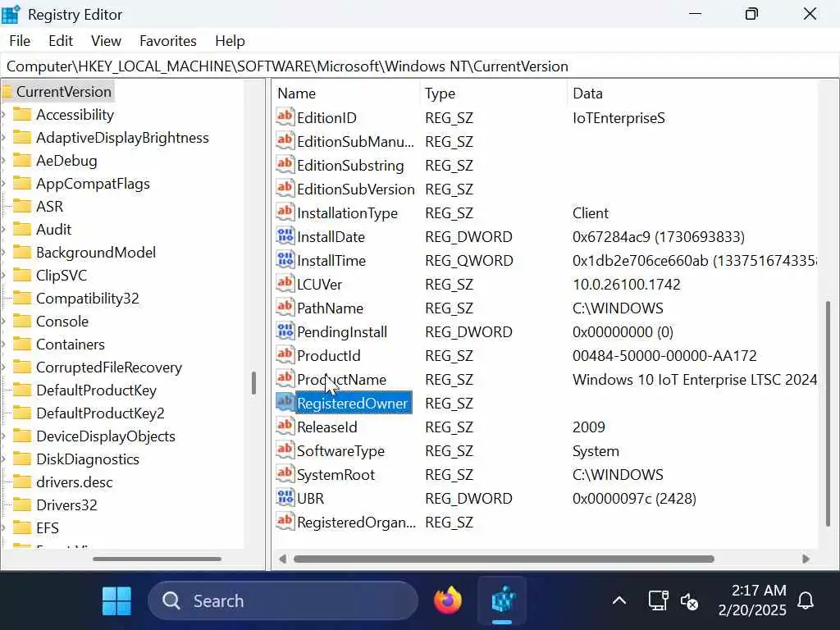Open the Favorites menu
Screen dimensions: 840x630
point(167,41)
